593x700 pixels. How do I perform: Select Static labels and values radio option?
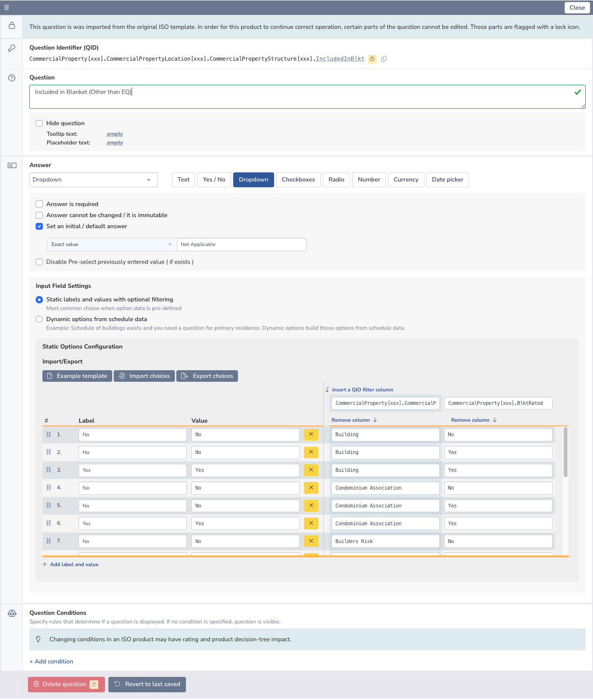point(40,299)
